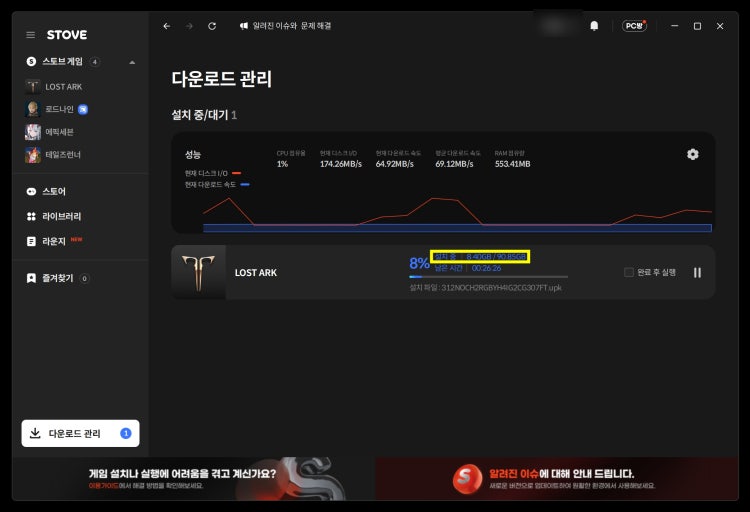Click the LOST ARK sidebar thumbnail

(33, 87)
